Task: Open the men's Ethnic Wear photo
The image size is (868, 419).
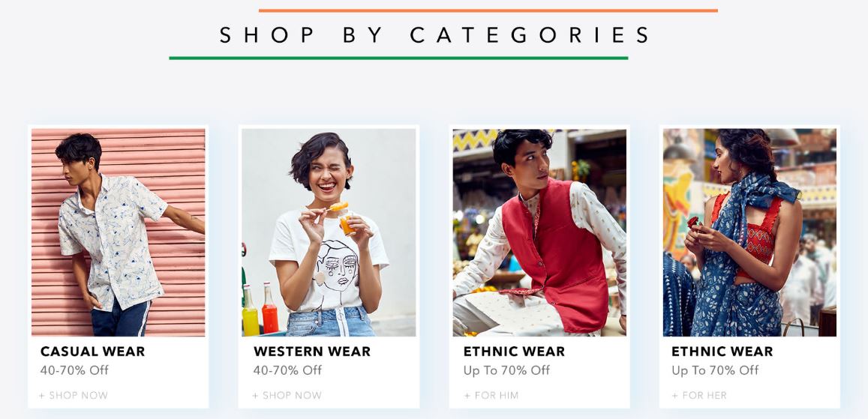Action: tap(539, 232)
